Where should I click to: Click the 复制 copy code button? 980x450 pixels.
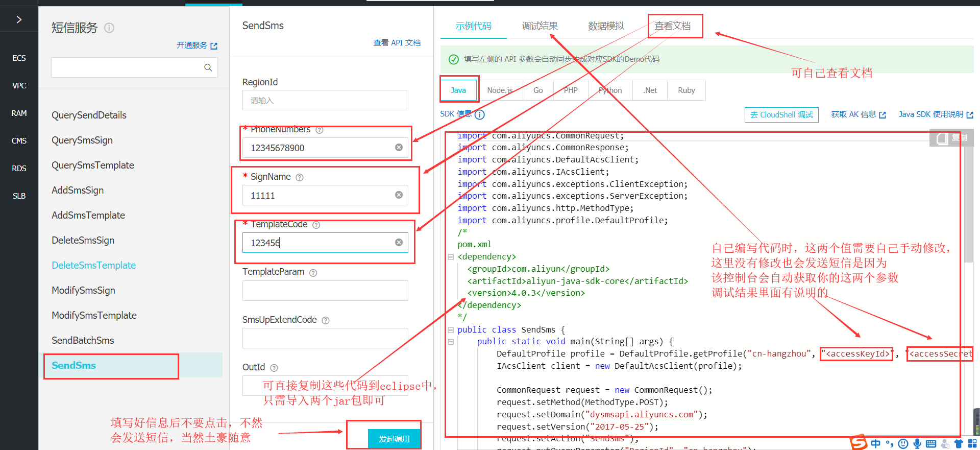click(951, 138)
